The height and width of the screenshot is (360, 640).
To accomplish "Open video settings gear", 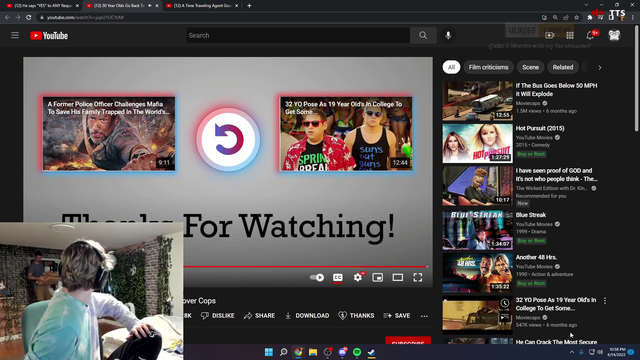I will (358, 278).
